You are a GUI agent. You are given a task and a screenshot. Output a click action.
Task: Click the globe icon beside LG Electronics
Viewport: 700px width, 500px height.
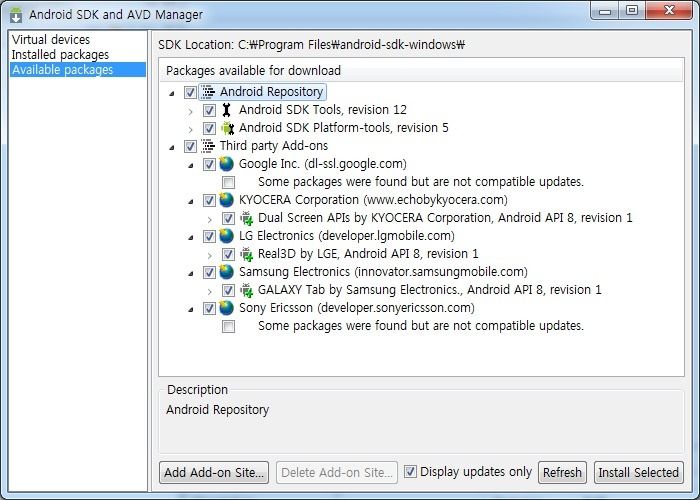(226, 236)
